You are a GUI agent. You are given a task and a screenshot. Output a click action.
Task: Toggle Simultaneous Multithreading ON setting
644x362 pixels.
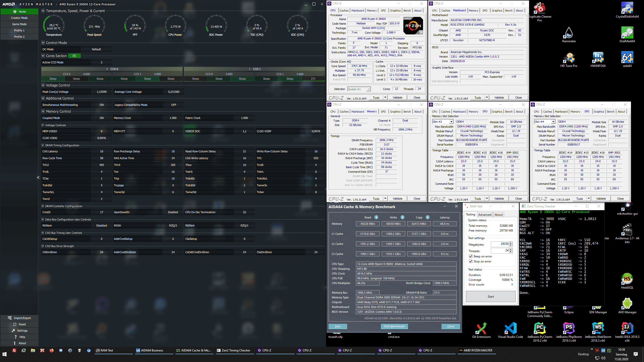[102, 105]
